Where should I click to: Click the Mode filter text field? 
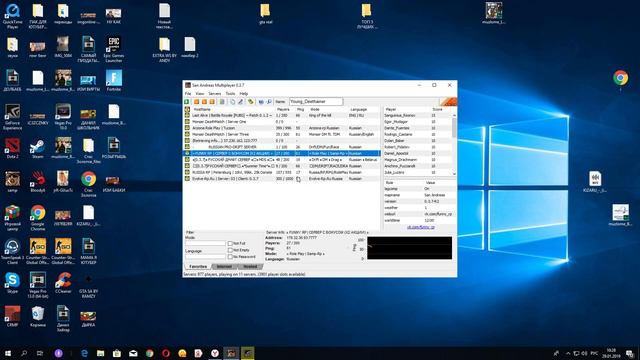205,243
